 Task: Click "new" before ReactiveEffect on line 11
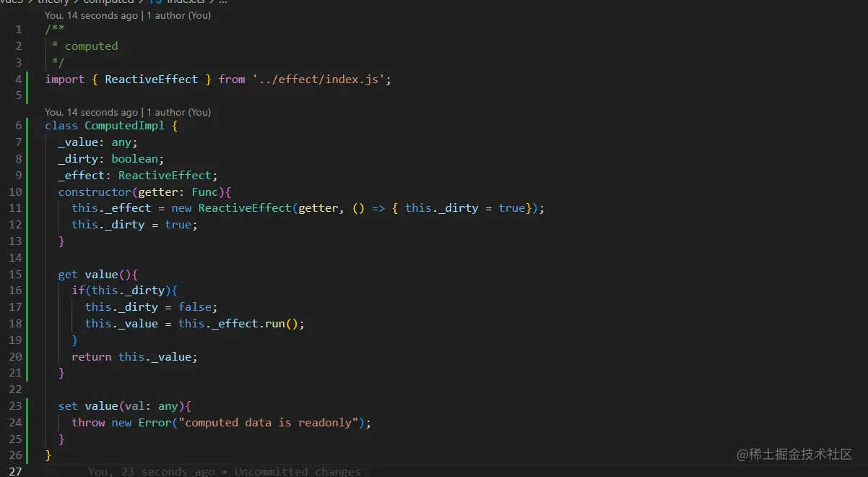[x=181, y=208]
